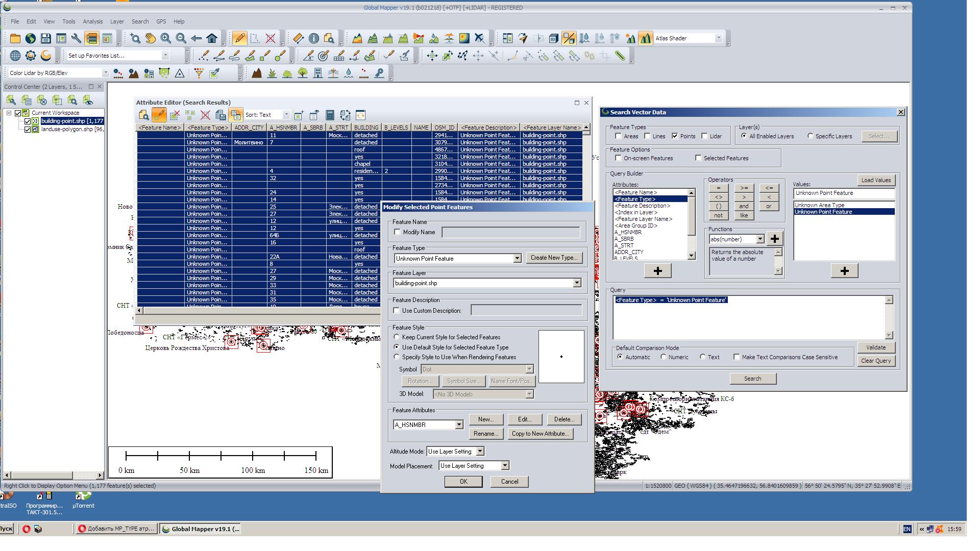Image resolution: width=980 pixels, height=551 pixels.
Task: Activate the Pan hand grab tool
Action: (x=150, y=38)
